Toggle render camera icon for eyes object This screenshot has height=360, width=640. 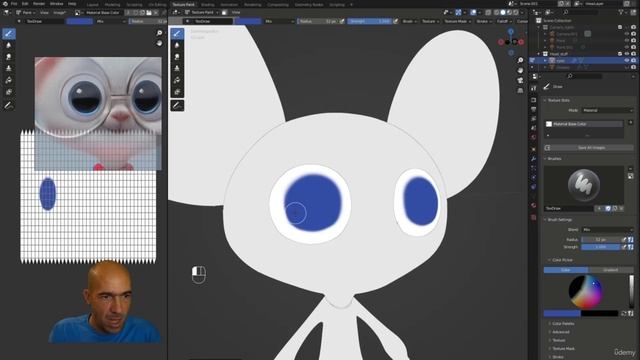[633, 60]
